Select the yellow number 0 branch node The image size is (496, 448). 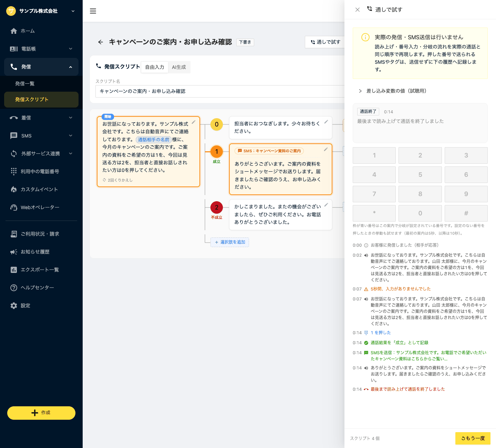(x=217, y=124)
